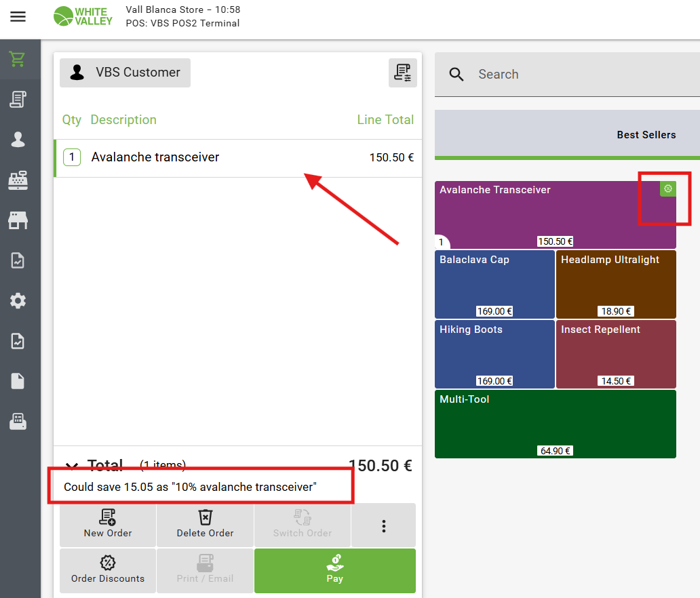
Task: Open the upper report chart sidebar icon
Action: click(18, 260)
